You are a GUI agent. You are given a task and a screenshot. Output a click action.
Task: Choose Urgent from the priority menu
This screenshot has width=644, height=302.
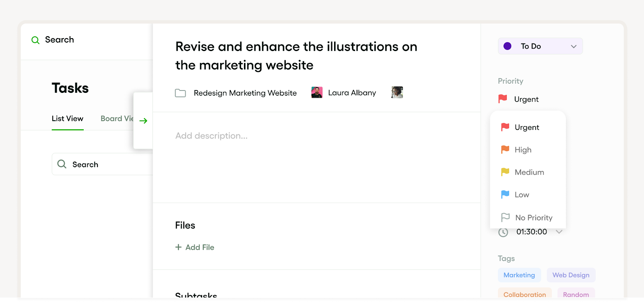click(x=528, y=127)
